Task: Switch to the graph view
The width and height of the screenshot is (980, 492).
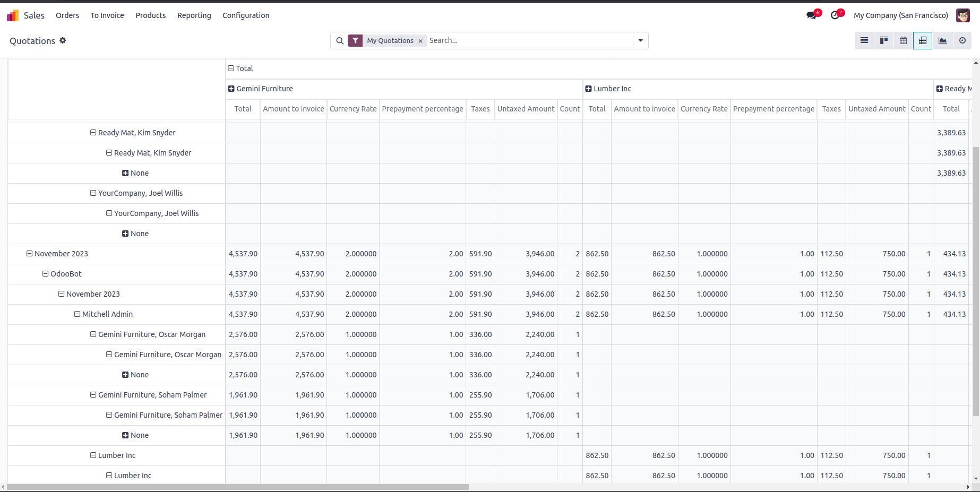Action: [942, 41]
